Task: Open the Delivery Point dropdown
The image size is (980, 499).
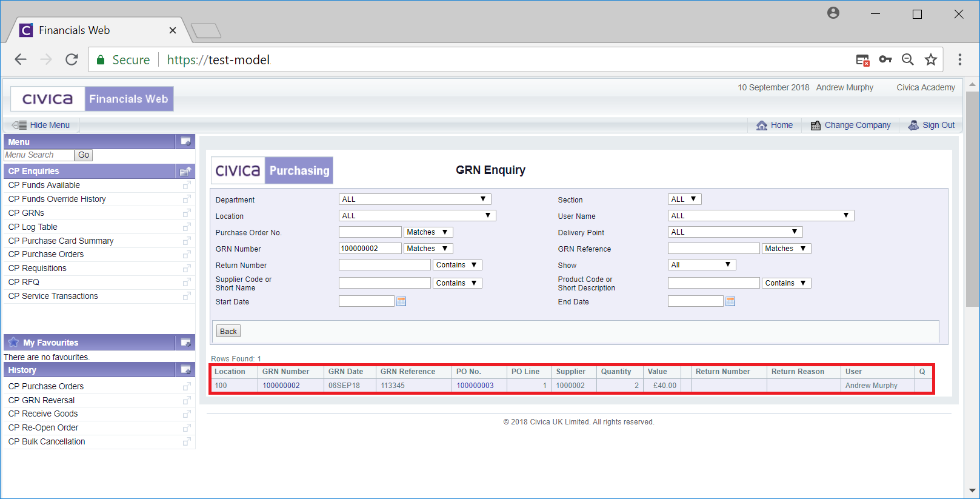Action: tap(735, 232)
